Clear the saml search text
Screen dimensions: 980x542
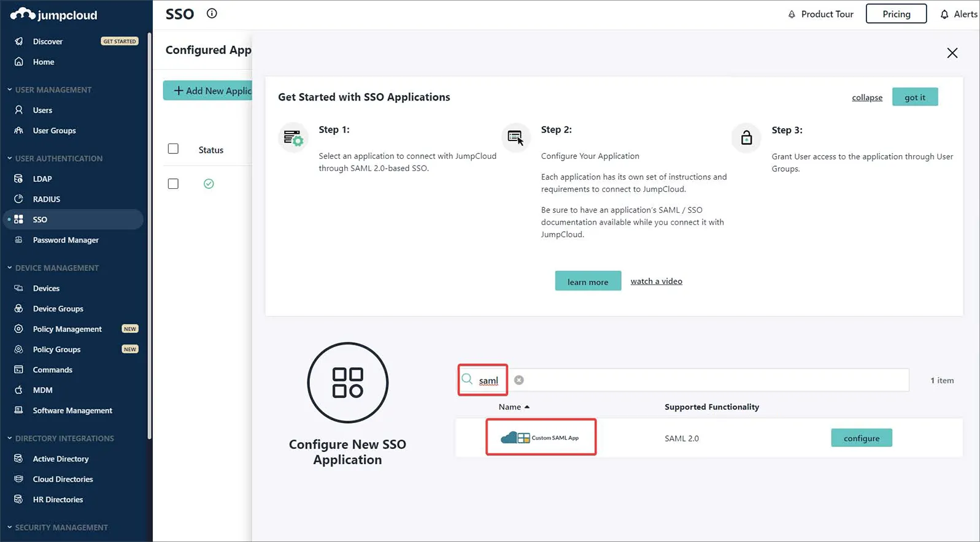tap(519, 380)
